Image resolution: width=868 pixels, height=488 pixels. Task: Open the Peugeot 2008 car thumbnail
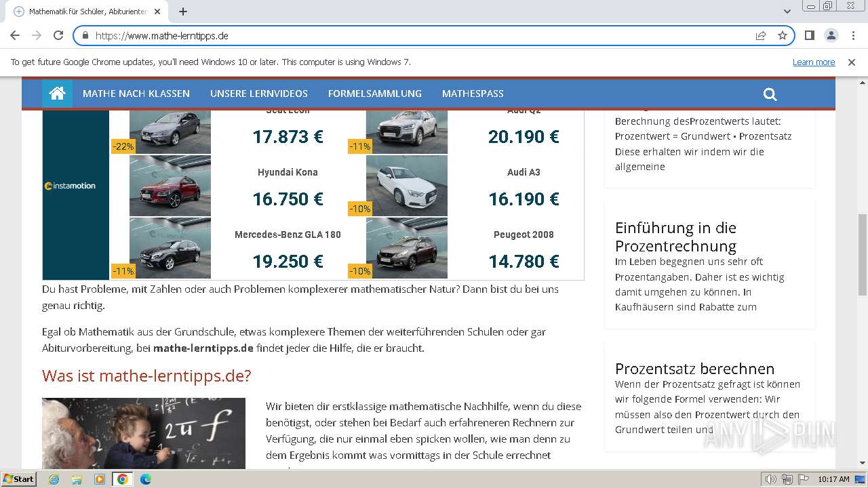407,248
